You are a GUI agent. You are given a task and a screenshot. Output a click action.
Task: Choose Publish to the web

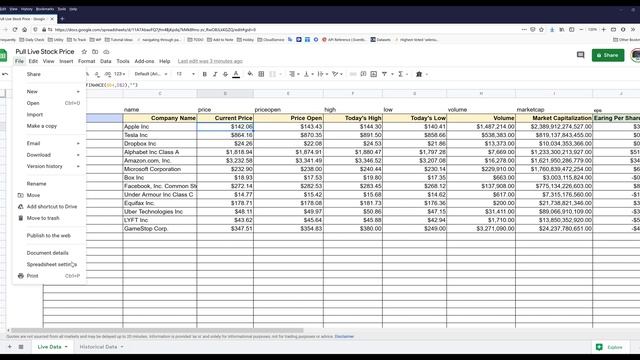coord(49,236)
